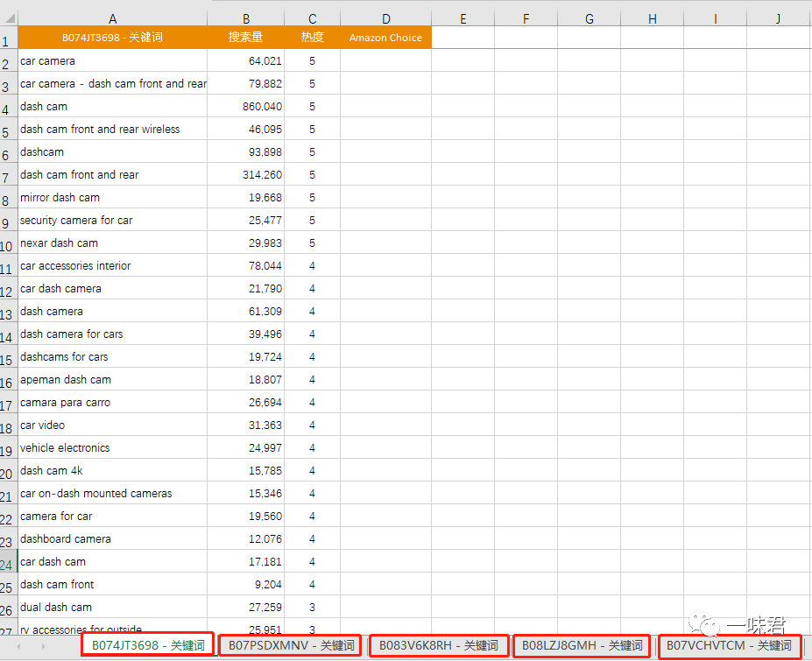Select row 24 header
Screen dimensions: 812x661
tap(8, 561)
